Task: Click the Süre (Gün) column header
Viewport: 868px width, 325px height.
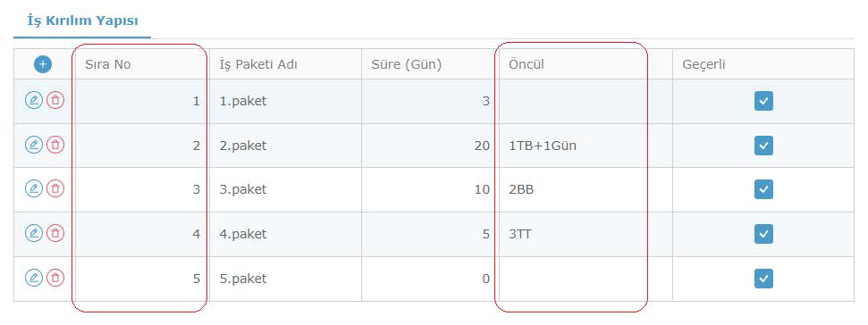Action: pyautogui.click(x=430, y=64)
